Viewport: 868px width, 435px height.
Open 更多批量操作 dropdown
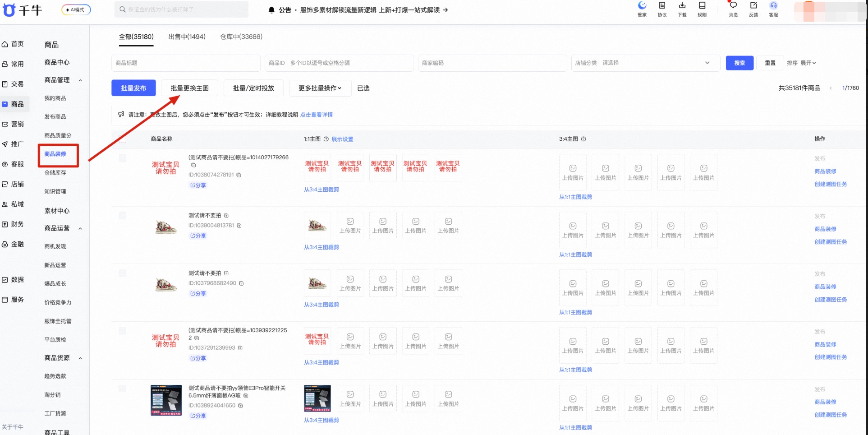[320, 88]
